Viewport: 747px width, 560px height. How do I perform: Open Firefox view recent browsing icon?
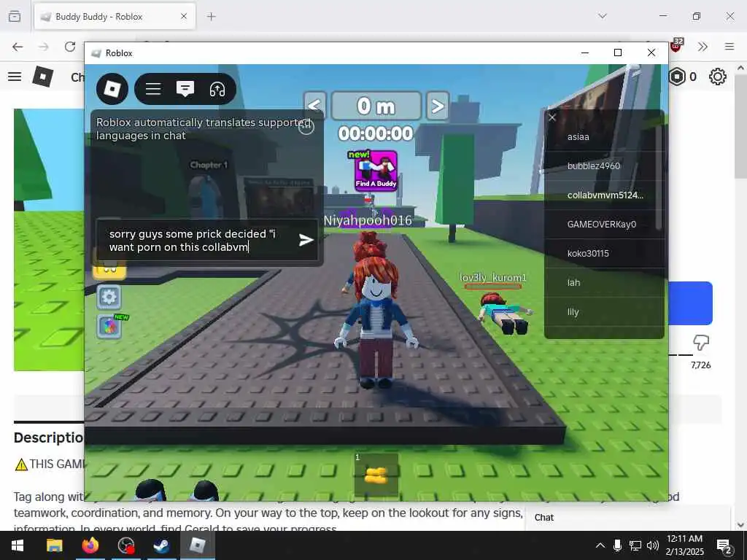(15, 17)
